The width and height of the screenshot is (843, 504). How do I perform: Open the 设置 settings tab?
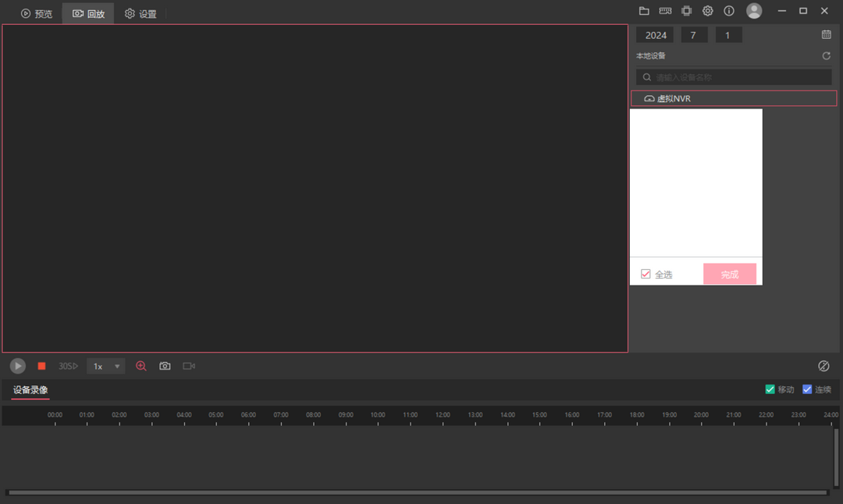[x=140, y=13]
